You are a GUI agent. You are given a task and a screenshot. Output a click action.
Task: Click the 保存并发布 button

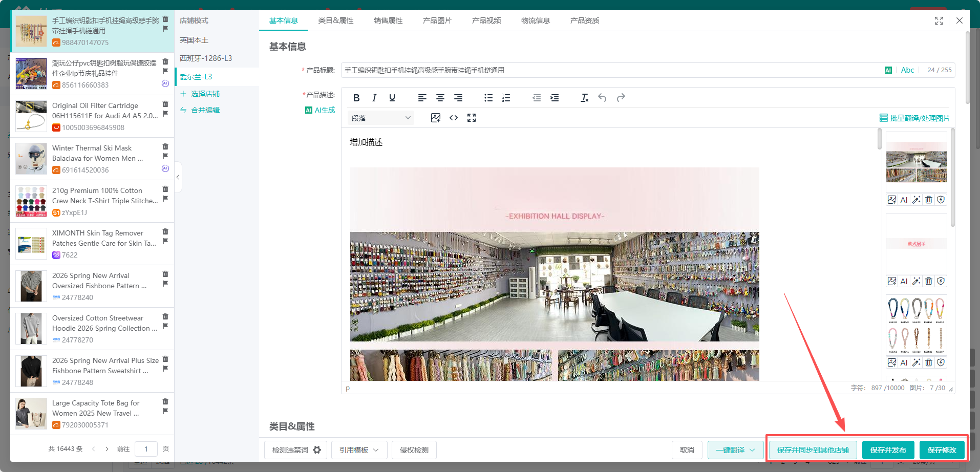click(888, 450)
